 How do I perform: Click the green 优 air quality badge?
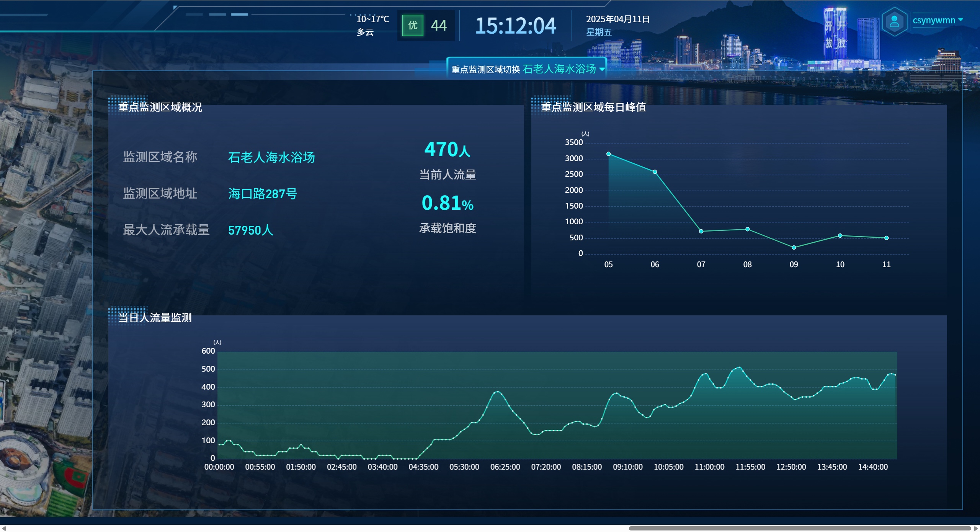[413, 25]
